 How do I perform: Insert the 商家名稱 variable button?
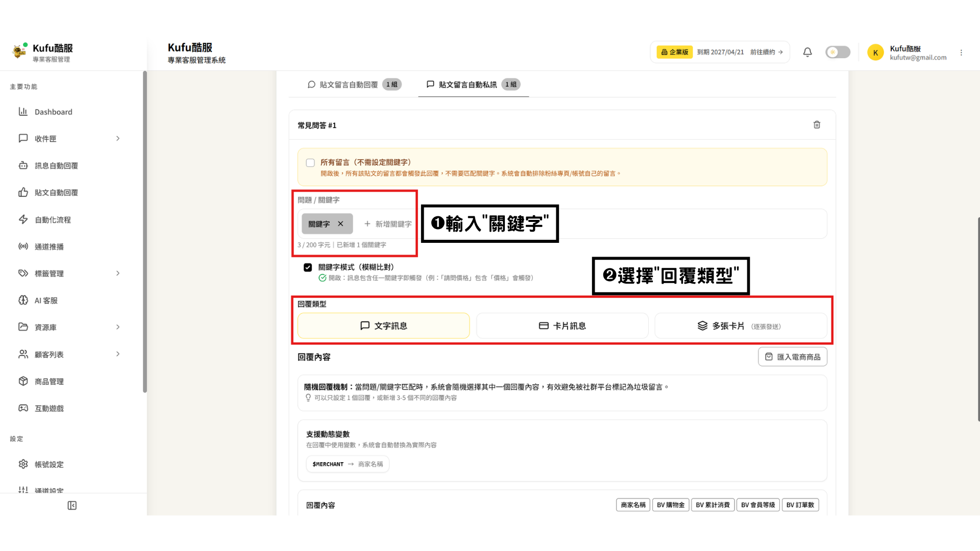(633, 505)
